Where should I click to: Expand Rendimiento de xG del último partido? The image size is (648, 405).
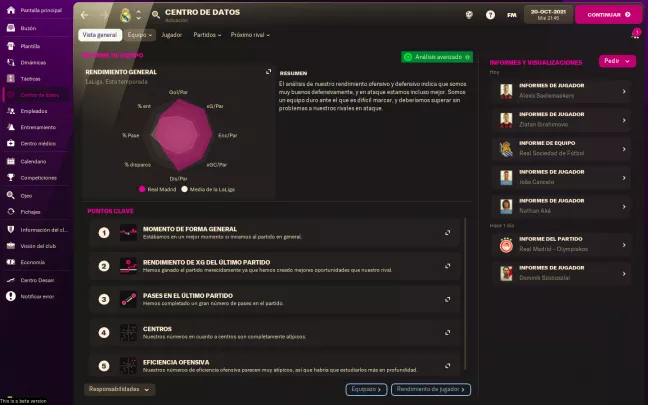coord(447,266)
